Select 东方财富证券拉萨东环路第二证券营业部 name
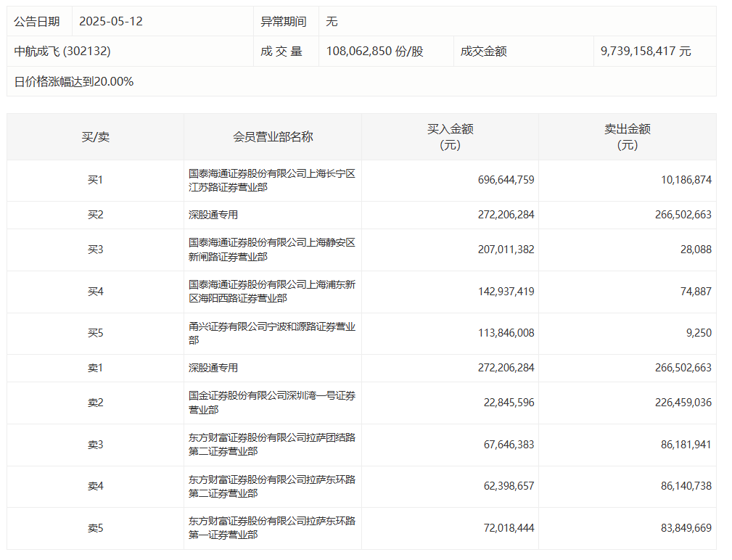The image size is (732, 560). (x=272, y=486)
